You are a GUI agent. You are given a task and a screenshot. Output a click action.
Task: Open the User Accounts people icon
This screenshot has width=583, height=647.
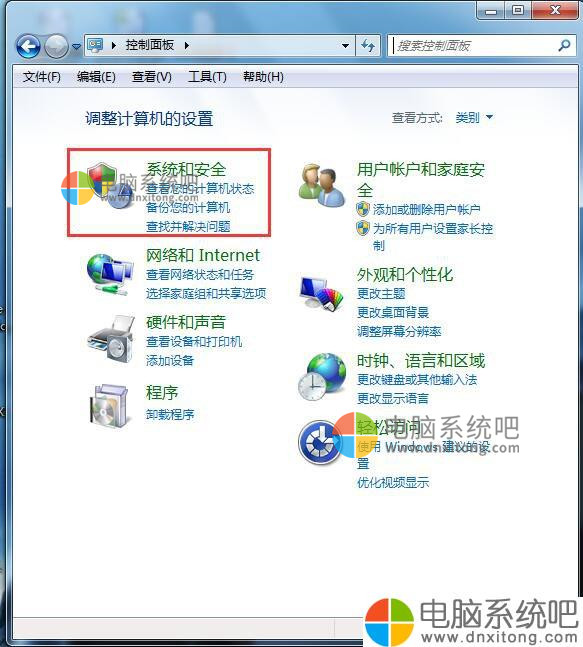321,186
